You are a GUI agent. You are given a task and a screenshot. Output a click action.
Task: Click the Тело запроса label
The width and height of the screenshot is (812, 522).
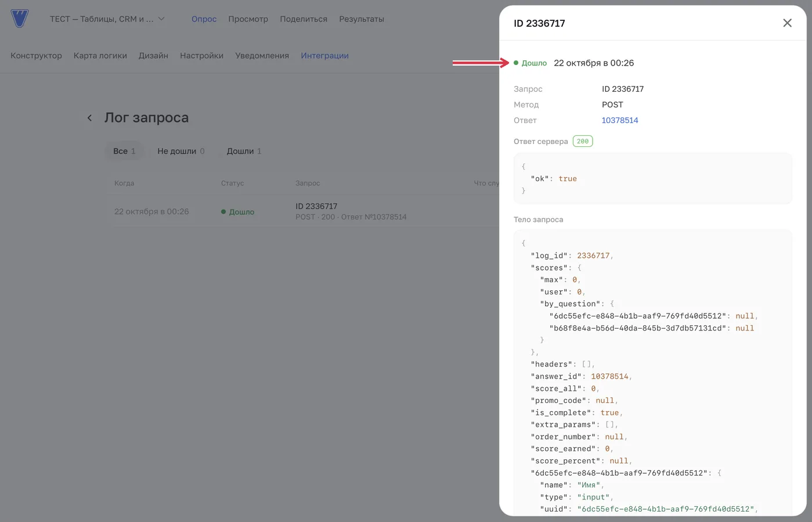(x=538, y=219)
